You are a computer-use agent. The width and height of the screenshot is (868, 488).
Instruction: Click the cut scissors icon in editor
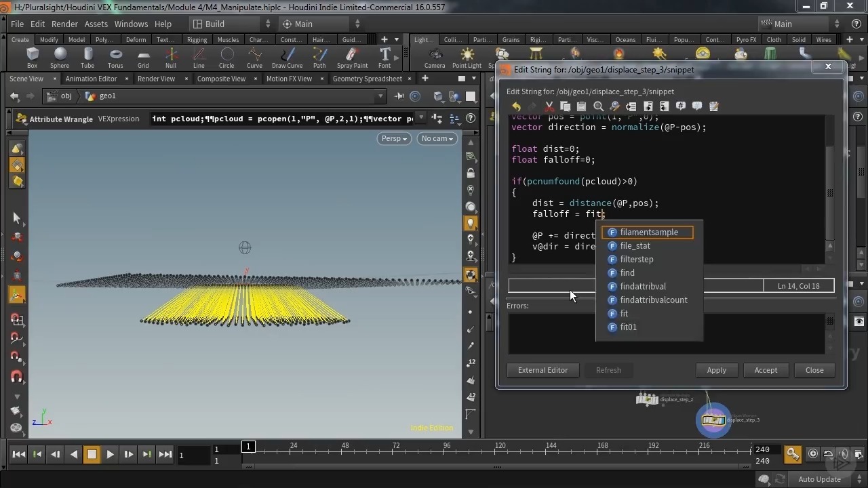549,106
